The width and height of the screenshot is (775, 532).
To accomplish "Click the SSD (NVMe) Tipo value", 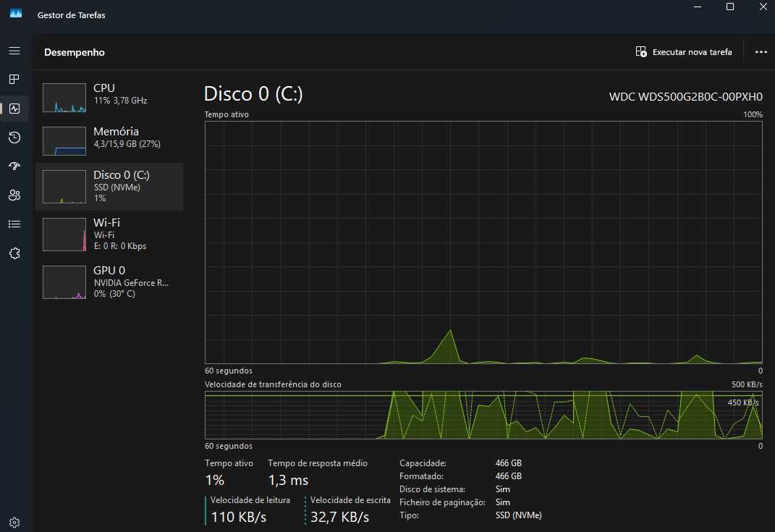I will (519, 515).
